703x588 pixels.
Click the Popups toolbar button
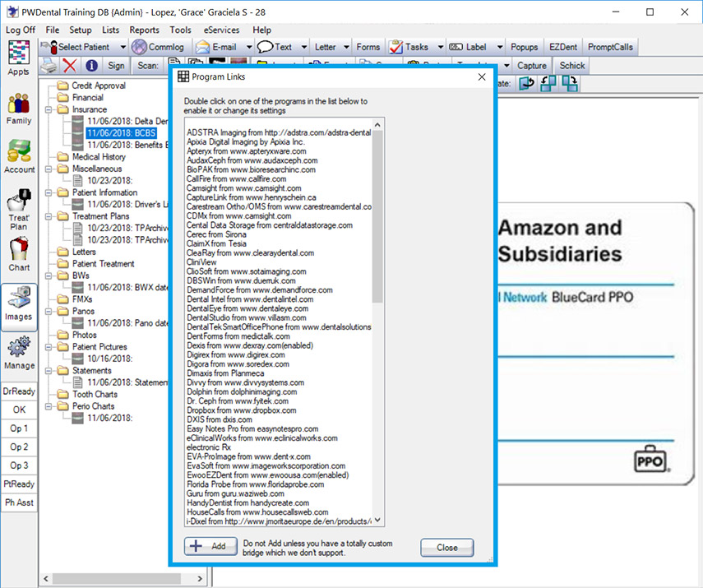(x=524, y=47)
